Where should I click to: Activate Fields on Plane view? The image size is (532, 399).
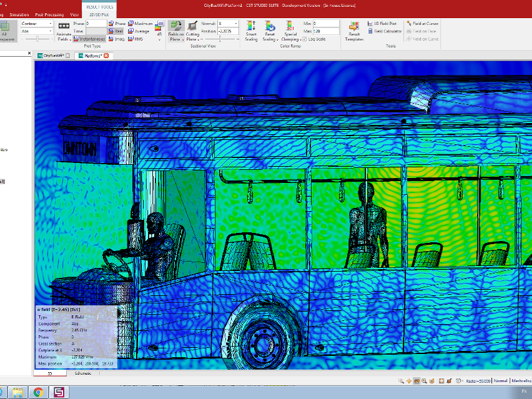click(x=175, y=30)
